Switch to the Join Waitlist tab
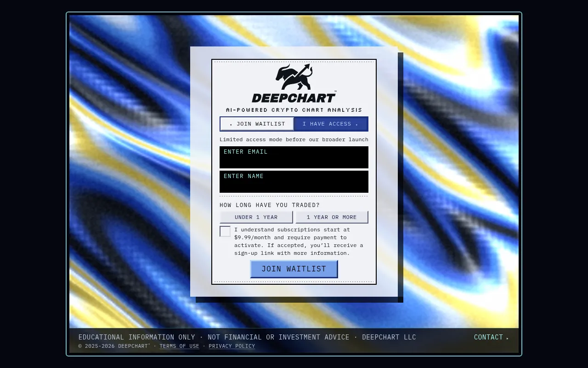 (x=257, y=124)
